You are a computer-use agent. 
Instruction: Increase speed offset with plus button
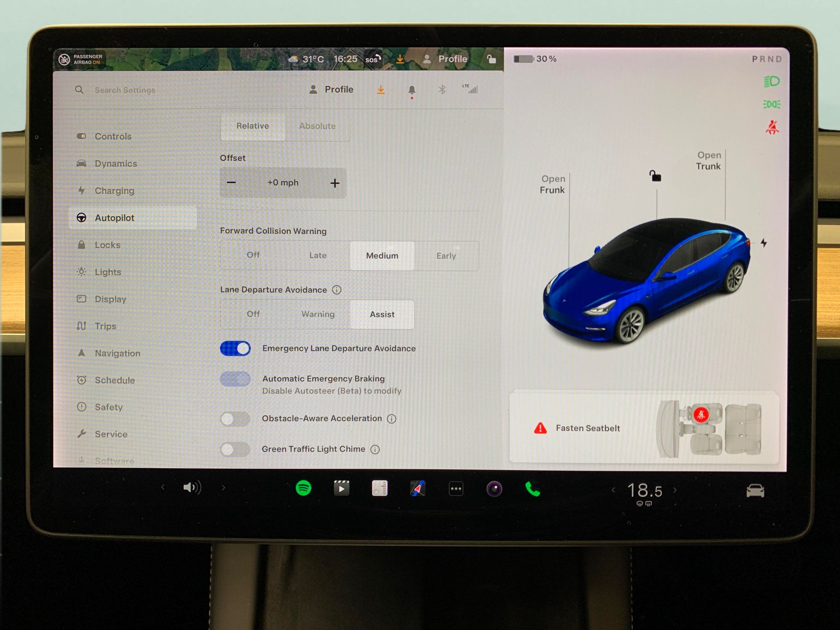point(335,183)
